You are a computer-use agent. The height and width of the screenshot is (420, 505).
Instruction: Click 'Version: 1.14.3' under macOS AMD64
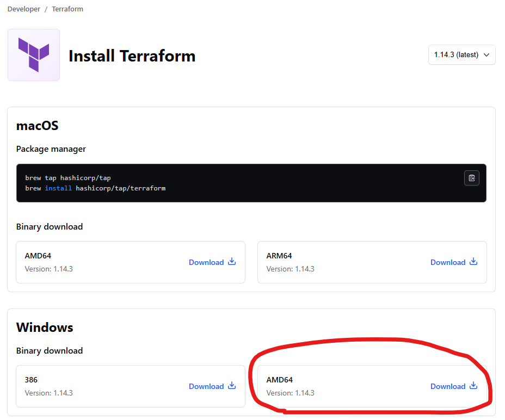pyautogui.click(x=48, y=269)
